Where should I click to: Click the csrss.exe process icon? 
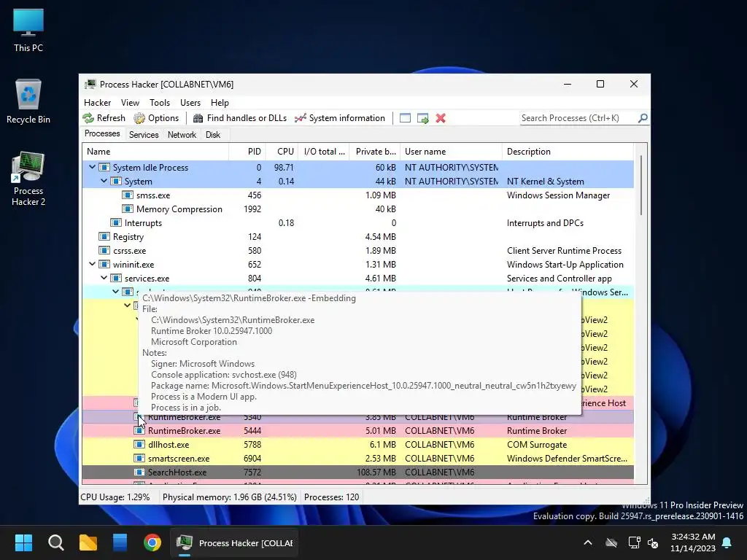coord(104,250)
